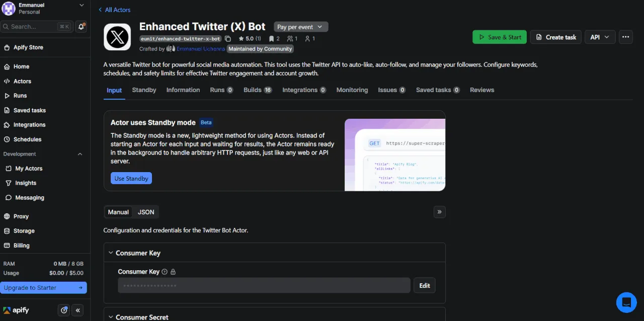
Task: Click Upgrade to Starter button
Action: [x=43, y=288]
